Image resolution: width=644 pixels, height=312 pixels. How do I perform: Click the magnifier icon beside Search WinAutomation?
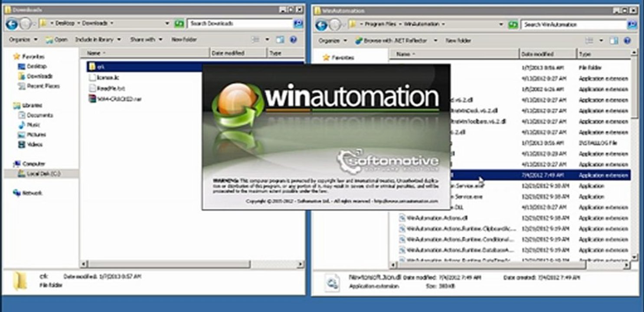[x=632, y=25]
